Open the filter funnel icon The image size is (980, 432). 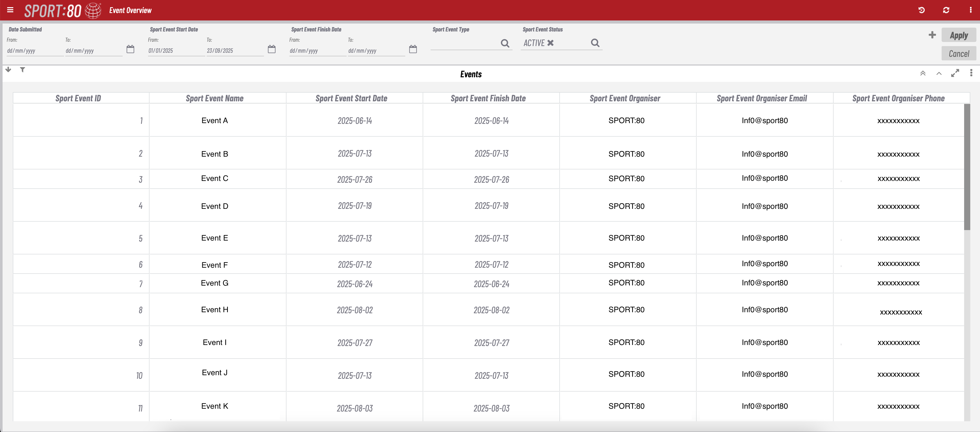coord(23,70)
